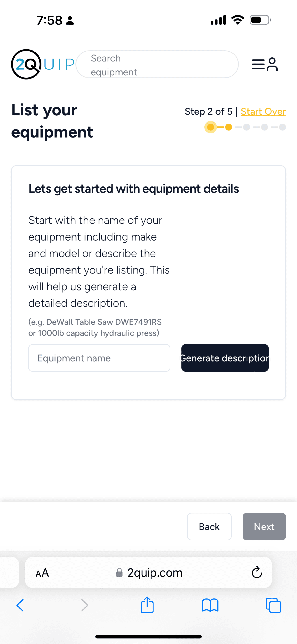Click the Generate description button

click(x=225, y=358)
